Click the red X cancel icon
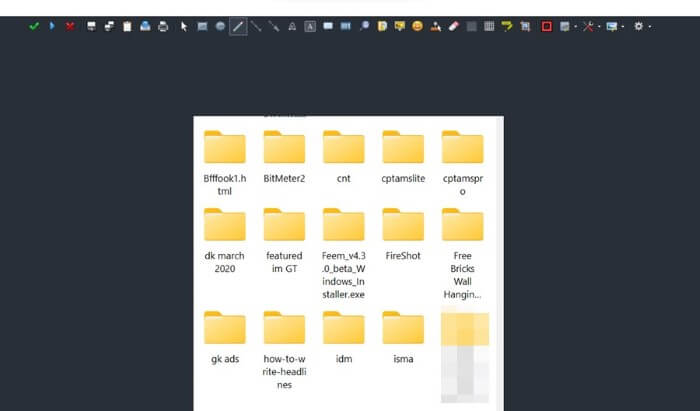This screenshot has height=411, width=700. [x=70, y=26]
